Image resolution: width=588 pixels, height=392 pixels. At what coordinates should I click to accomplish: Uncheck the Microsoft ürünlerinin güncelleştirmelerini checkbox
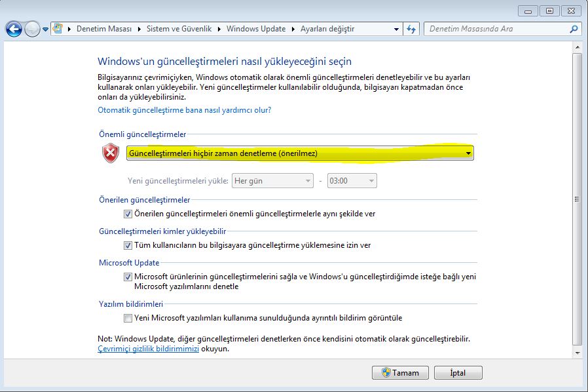[x=128, y=277]
